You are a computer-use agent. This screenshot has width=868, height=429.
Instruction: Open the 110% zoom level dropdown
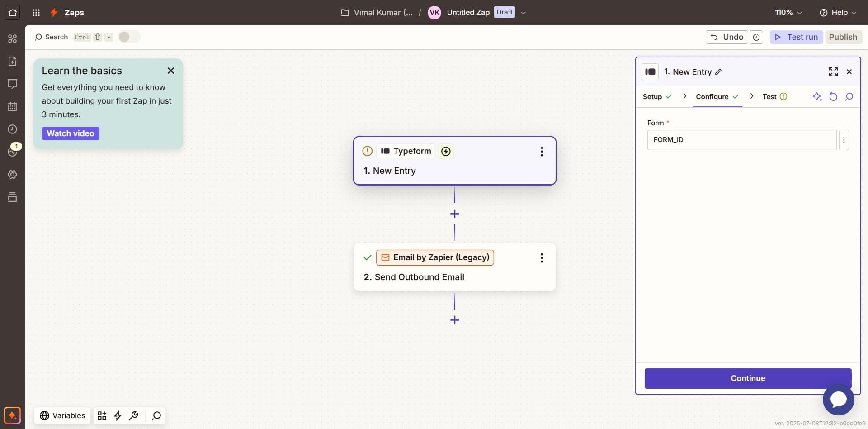[788, 13]
